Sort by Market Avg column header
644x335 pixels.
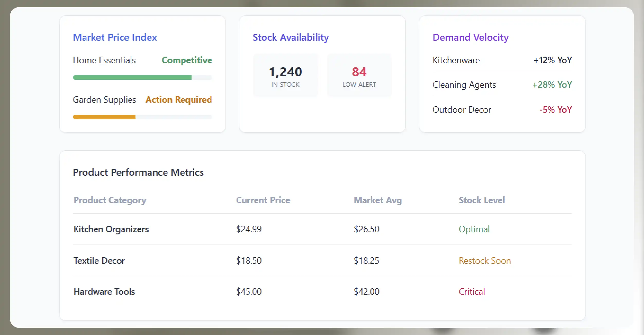pos(378,200)
